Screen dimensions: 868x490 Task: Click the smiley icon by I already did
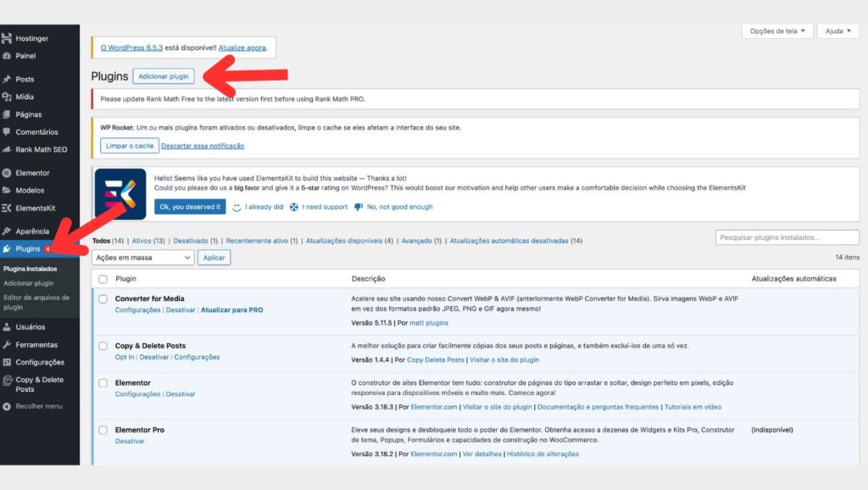tap(236, 207)
